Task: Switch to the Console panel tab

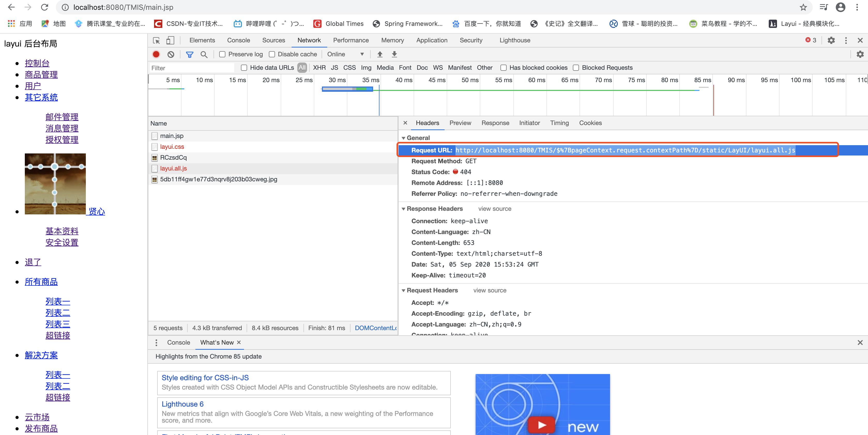Action: [x=238, y=40]
